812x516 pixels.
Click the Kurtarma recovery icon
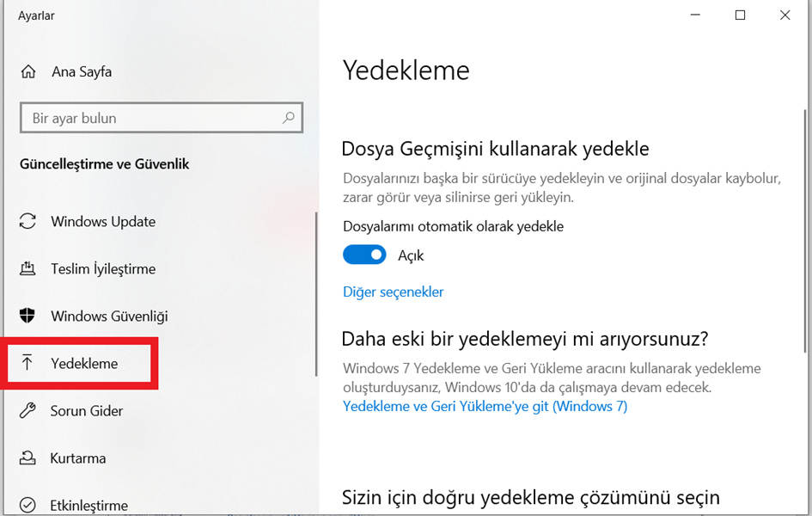click(x=27, y=458)
